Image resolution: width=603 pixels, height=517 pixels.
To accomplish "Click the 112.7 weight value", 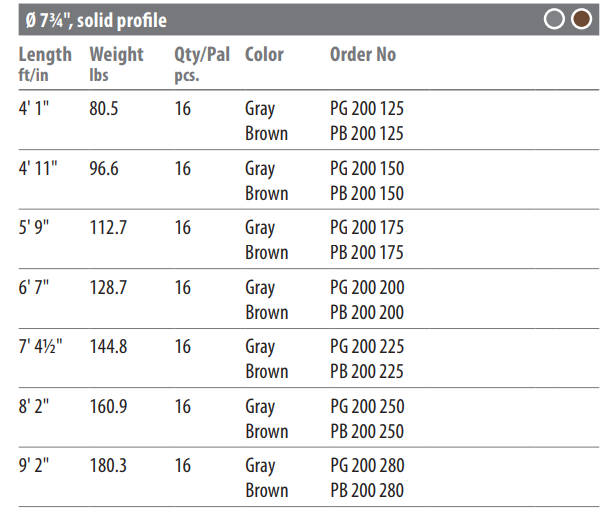I will (108, 228).
